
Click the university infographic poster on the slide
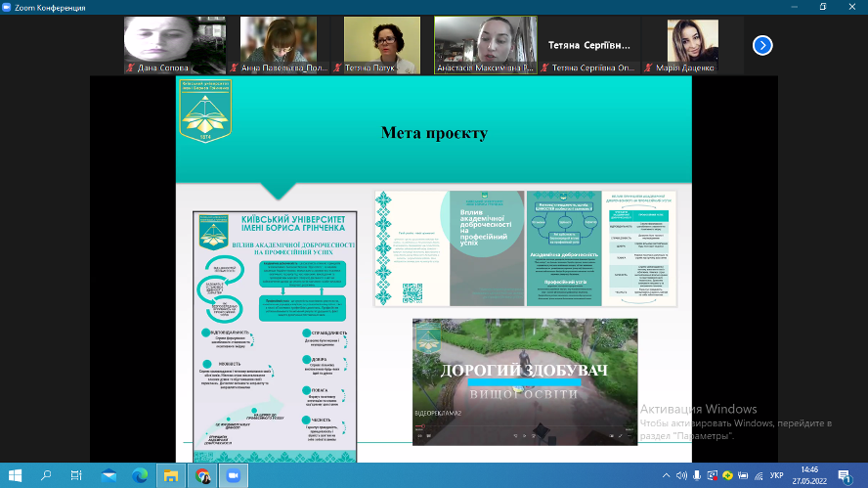[x=275, y=334]
